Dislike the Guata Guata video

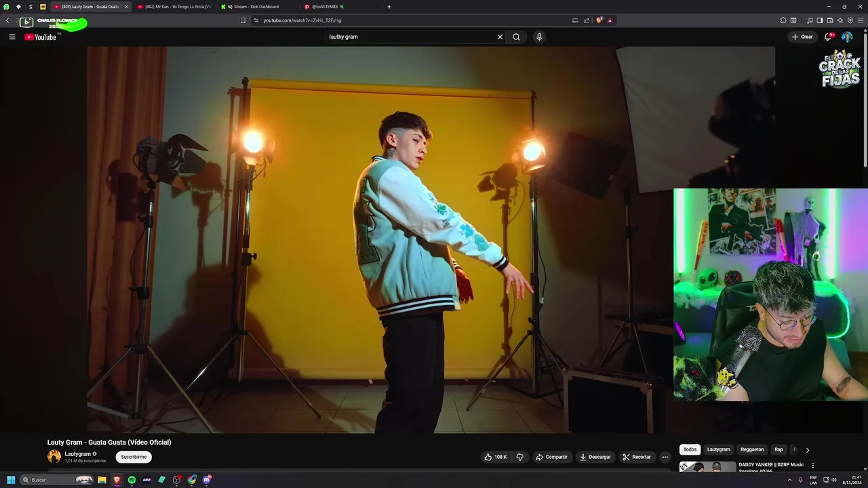click(519, 457)
